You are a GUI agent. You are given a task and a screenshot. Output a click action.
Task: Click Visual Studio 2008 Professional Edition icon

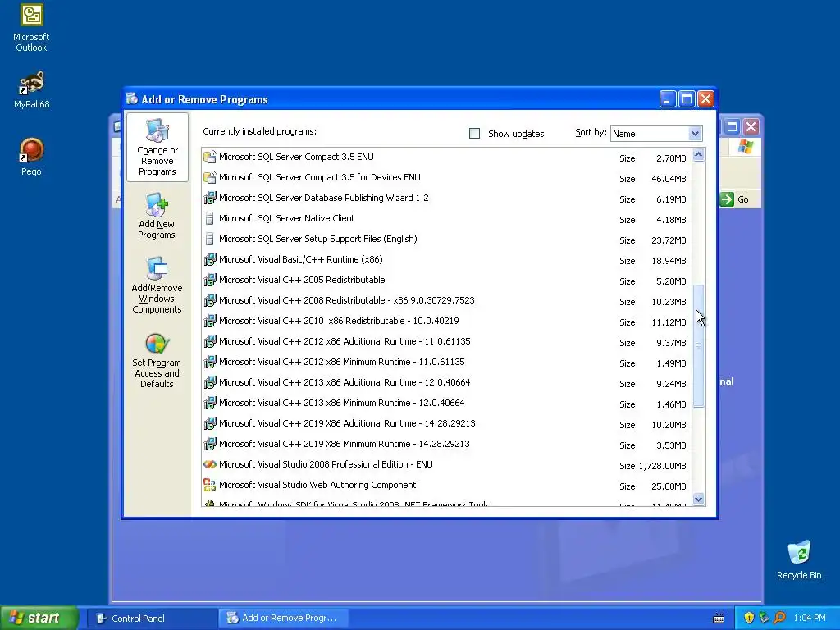(x=210, y=464)
